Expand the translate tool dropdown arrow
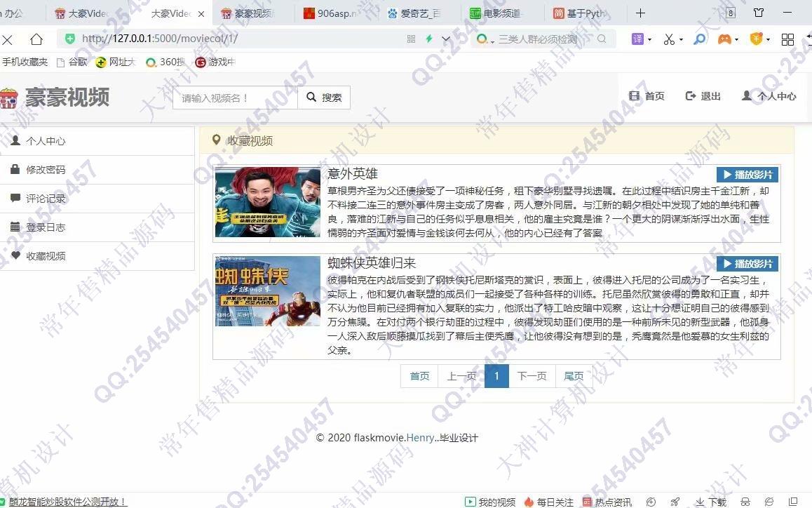The width and height of the screenshot is (812, 508). pyautogui.click(x=649, y=39)
